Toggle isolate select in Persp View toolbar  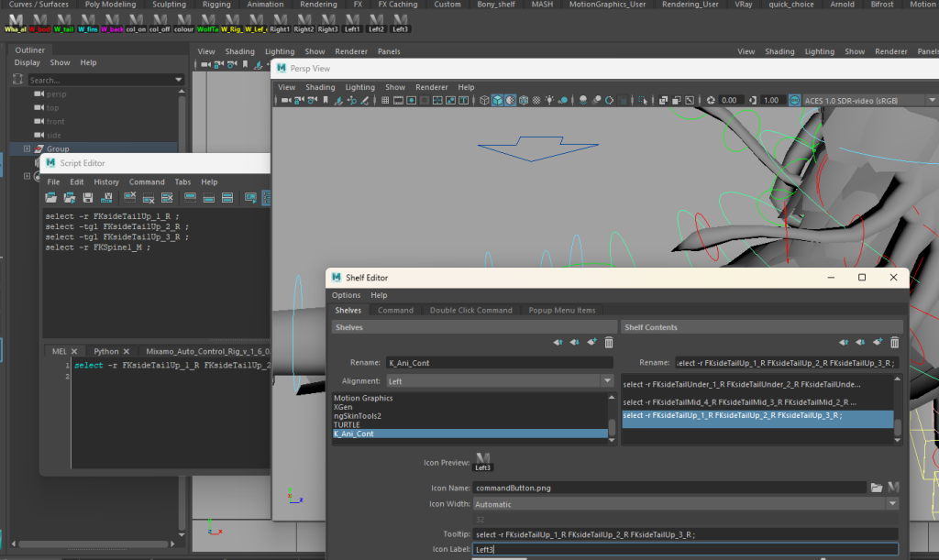[x=643, y=101]
